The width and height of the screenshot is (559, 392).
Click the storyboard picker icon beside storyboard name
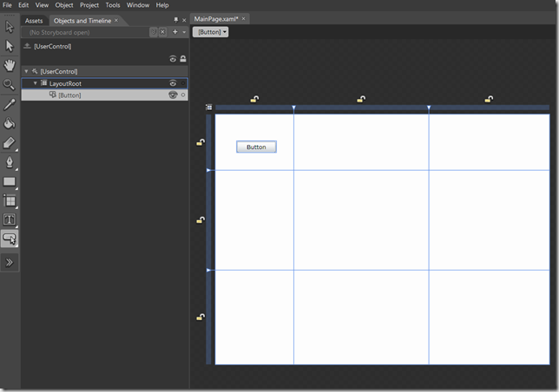(x=154, y=32)
